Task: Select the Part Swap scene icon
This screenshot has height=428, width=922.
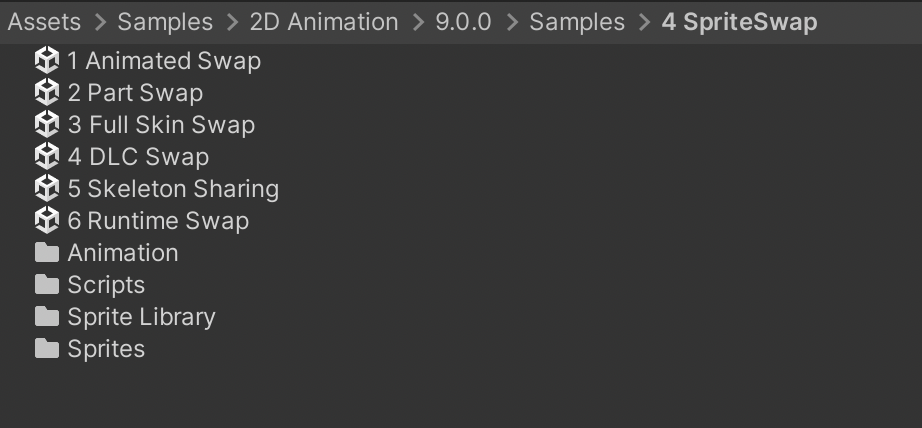Action: click(x=47, y=93)
